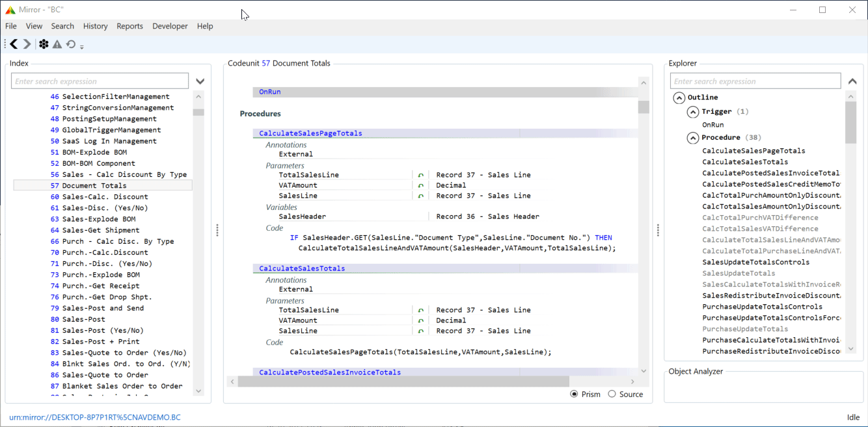Viewport: 868px width, 427px height.
Task: Open the File menu
Action: click(11, 26)
